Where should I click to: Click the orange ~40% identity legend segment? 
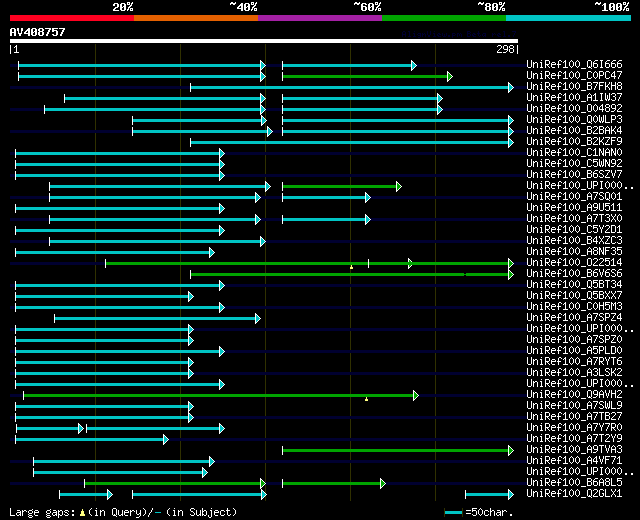[x=196, y=18]
